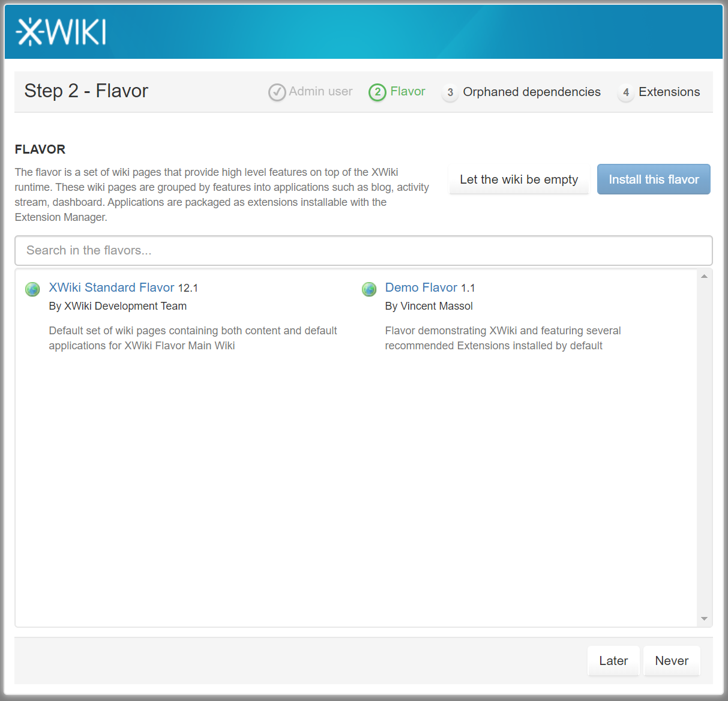Click the step 4 number badge
Viewport: 728px width, 701px height.
(626, 92)
